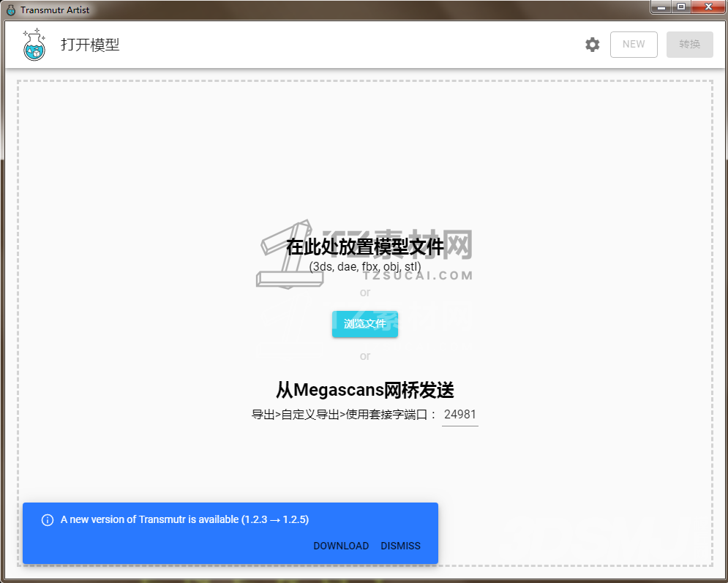Screen dimensions: 728x583
Task: Click the 转换 convert button
Action: pyautogui.click(x=689, y=45)
